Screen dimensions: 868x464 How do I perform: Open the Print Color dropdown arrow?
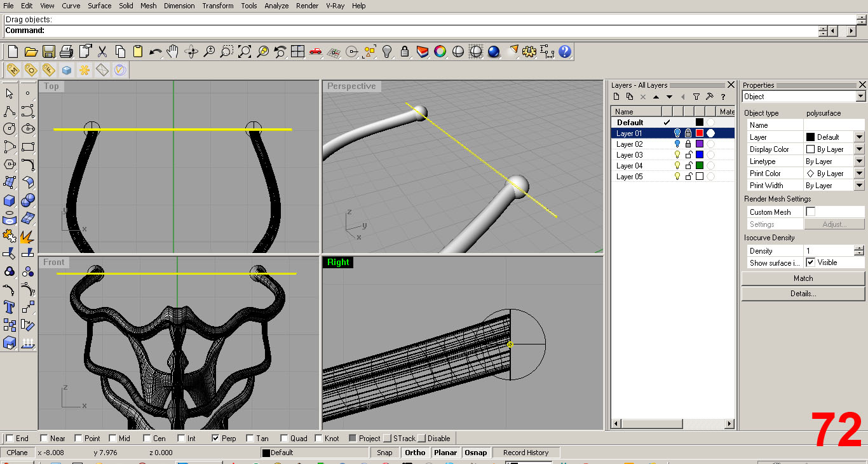(859, 173)
